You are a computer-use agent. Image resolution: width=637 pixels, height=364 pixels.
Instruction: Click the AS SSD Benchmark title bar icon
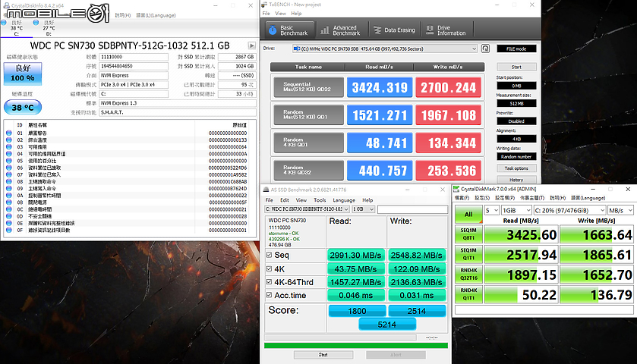[266, 190]
